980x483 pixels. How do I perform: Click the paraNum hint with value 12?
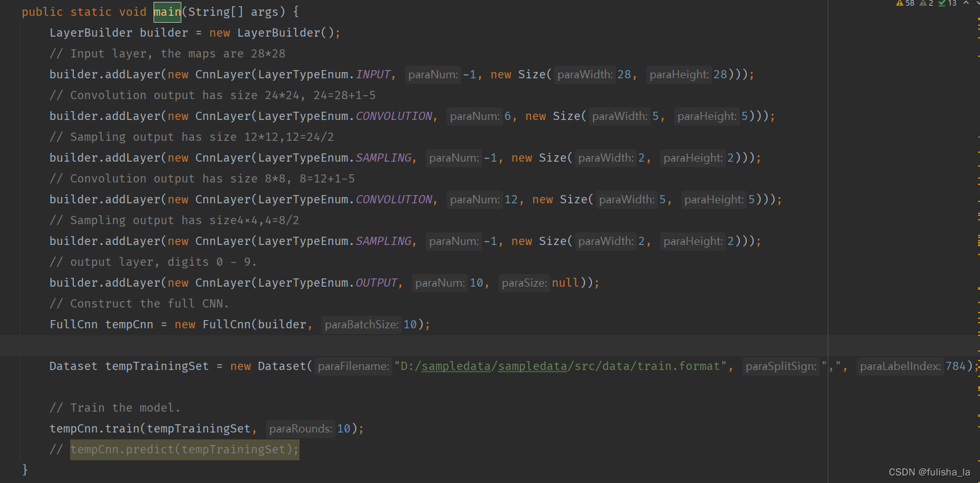[483, 200]
